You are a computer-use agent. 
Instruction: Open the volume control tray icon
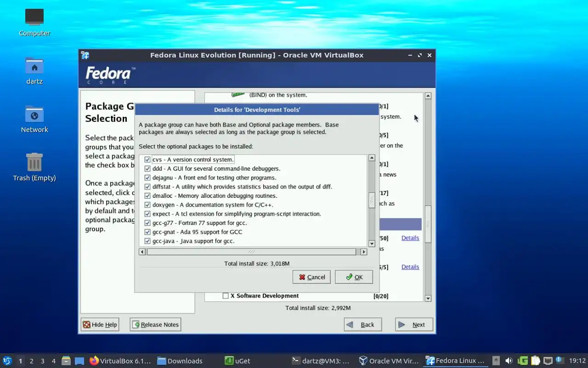[509, 361]
